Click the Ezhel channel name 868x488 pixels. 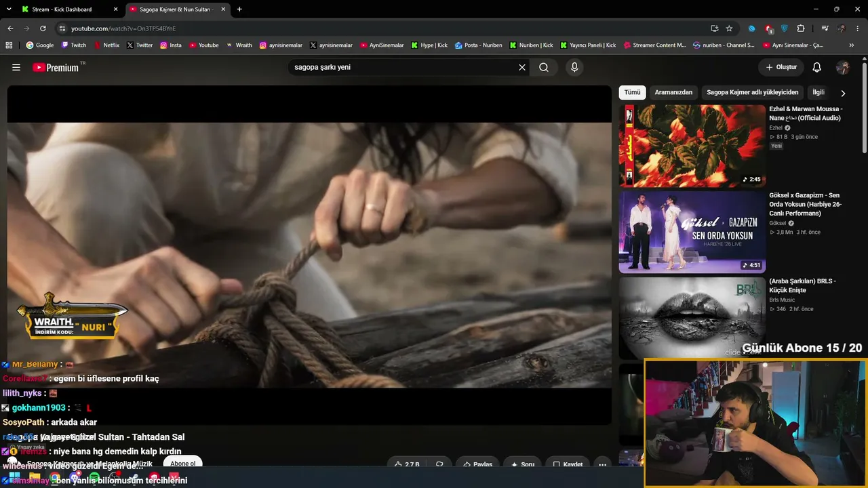click(x=776, y=127)
